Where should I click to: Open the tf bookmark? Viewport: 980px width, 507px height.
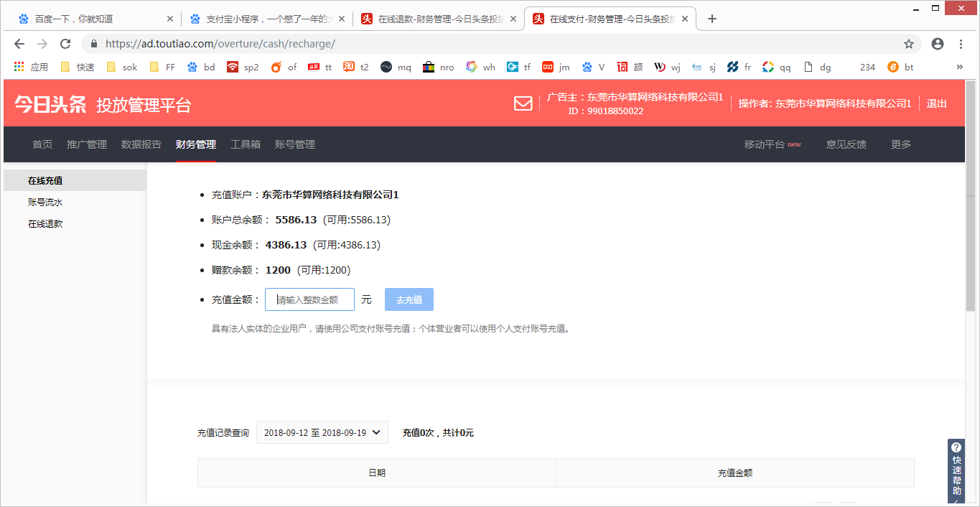(518, 67)
